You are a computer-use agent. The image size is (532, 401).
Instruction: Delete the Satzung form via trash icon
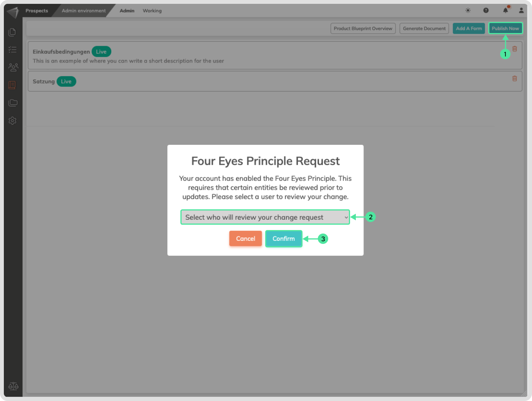tap(515, 78)
